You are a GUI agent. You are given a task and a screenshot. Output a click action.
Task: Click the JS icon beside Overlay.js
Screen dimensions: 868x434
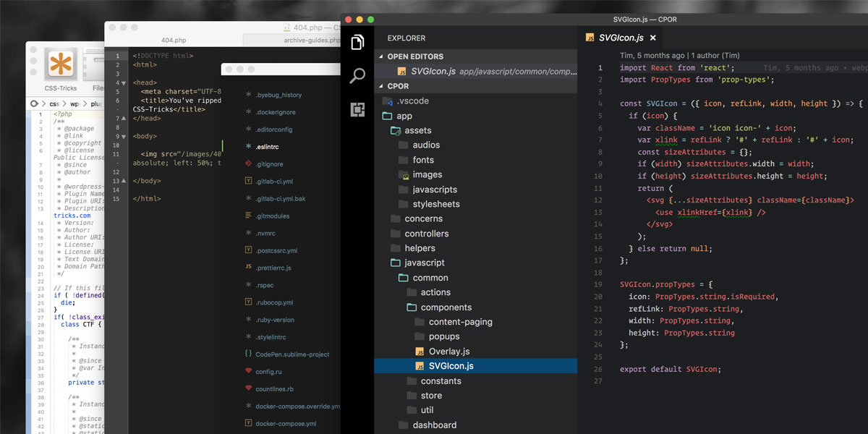pyautogui.click(x=420, y=352)
